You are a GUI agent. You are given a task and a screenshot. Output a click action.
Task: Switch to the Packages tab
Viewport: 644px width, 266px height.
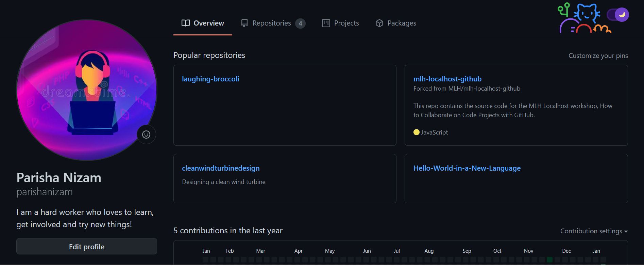click(x=402, y=23)
